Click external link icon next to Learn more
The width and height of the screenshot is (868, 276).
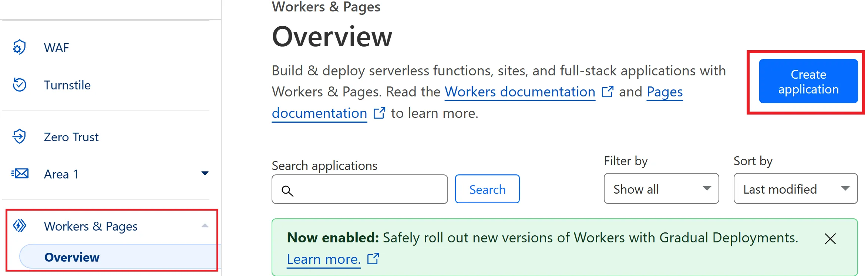(373, 259)
